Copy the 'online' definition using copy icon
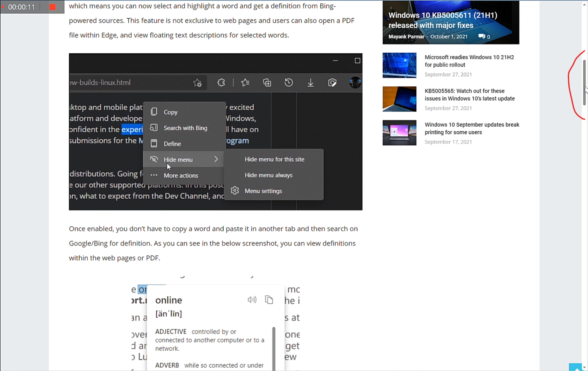Viewport: 588px width, 371px height. (269, 300)
